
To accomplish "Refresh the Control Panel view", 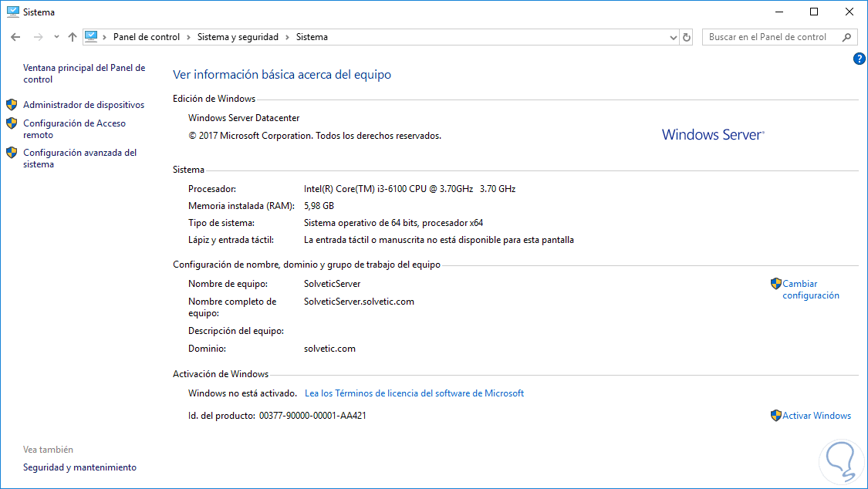I will coord(687,37).
